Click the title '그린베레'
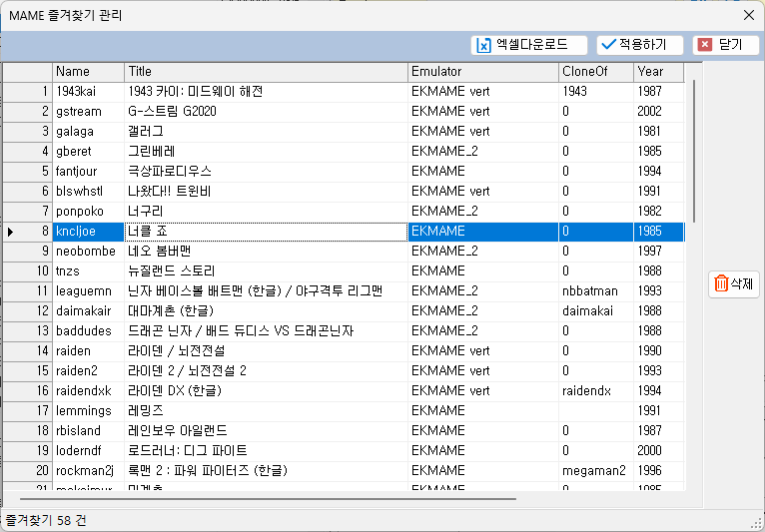765x532 pixels. click(151, 152)
